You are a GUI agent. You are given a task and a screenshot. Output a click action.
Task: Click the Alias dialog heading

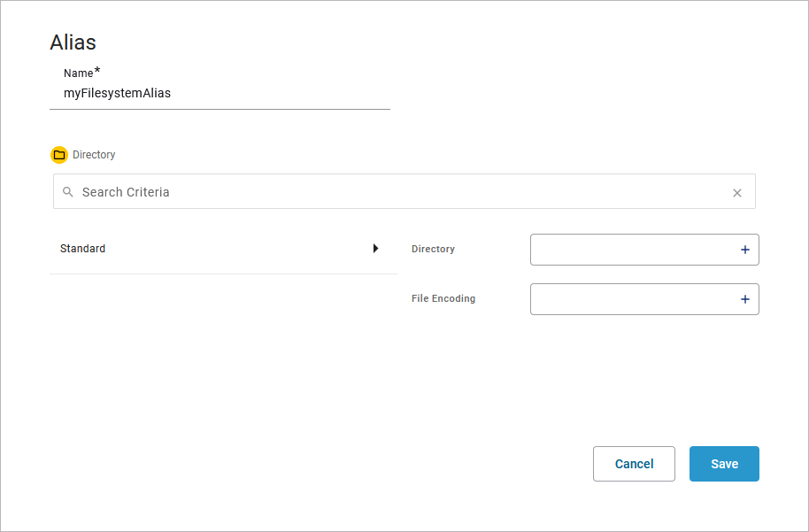(73, 42)
